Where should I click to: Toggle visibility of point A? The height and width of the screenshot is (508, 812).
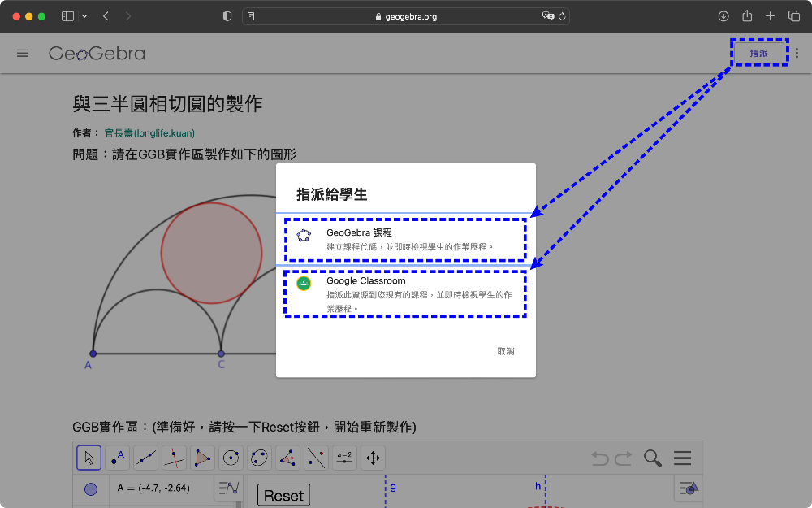[91, 488]
